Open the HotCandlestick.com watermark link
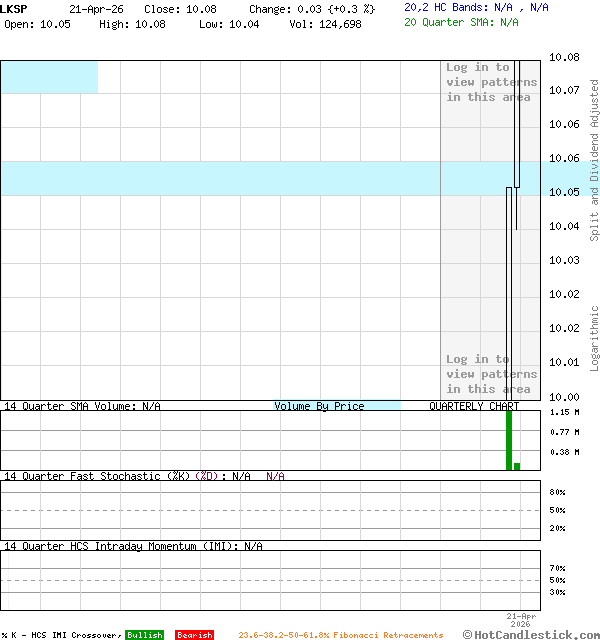Image resolution: width=600 pixels, height=640 pixels. tap(531, 634)
